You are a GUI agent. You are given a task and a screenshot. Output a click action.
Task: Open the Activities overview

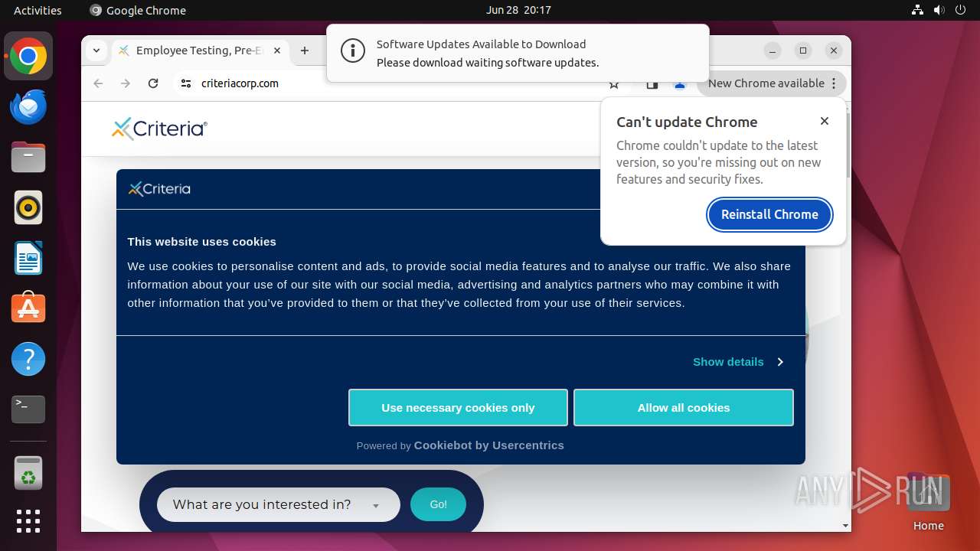[x=38, y=10]
